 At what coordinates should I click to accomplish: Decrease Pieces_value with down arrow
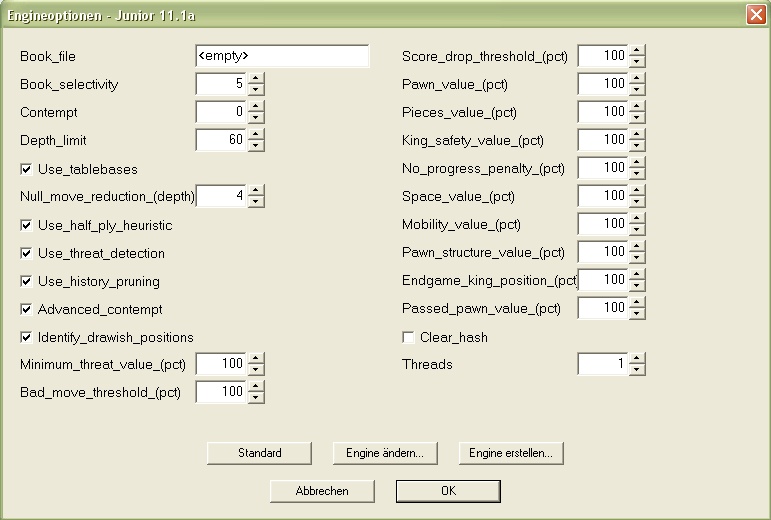pos(637,118)
